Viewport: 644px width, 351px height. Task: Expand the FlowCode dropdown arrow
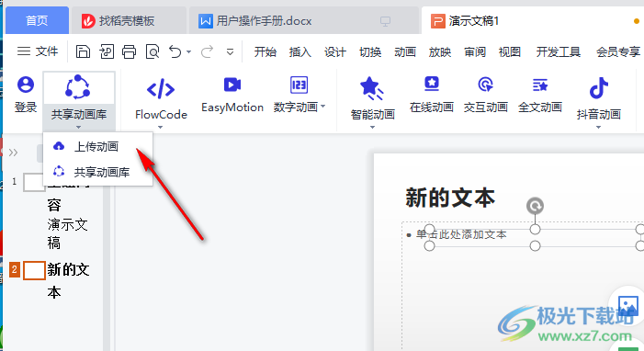[x=160, y=127]
